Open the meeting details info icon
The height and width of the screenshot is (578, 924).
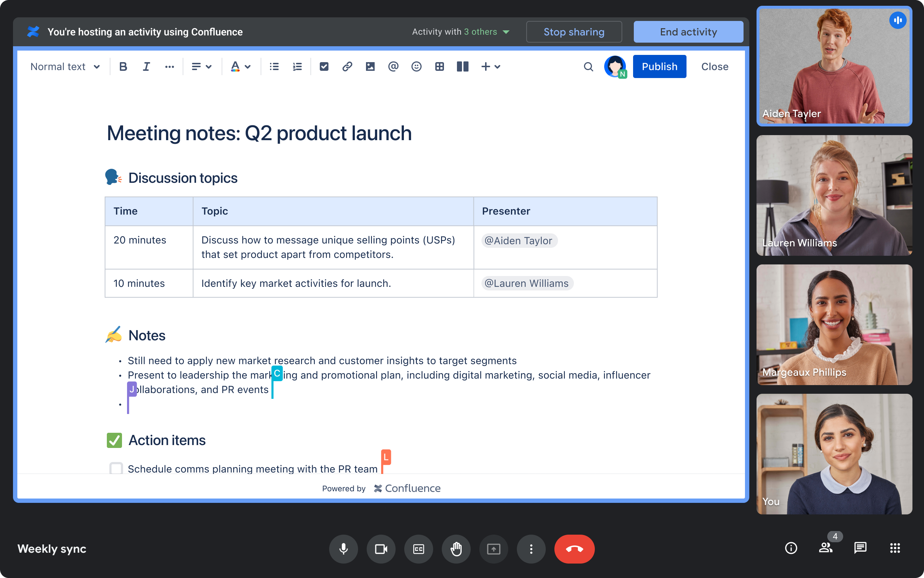click(791, 548)
